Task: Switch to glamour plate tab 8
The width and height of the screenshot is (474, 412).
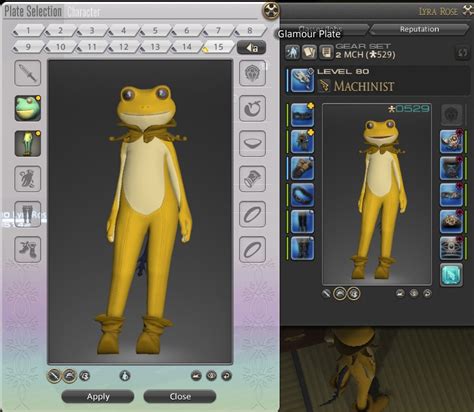Action: click(x=250, y=31)
